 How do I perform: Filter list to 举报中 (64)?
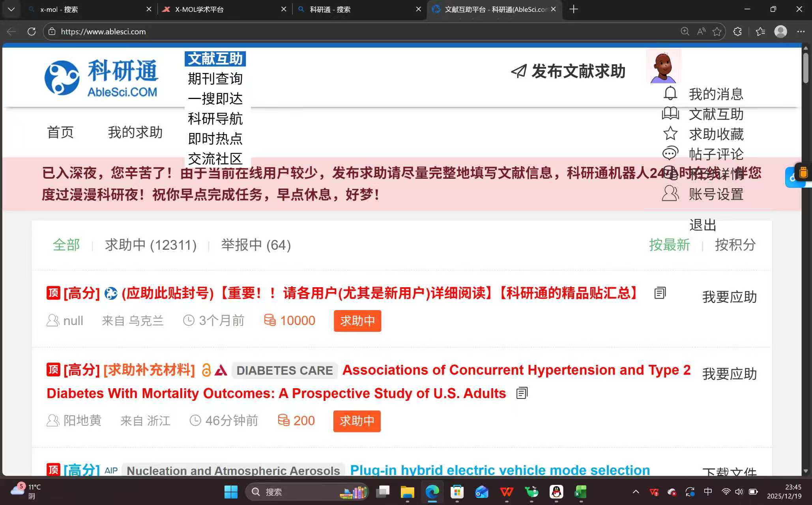(x=256, y=245)
